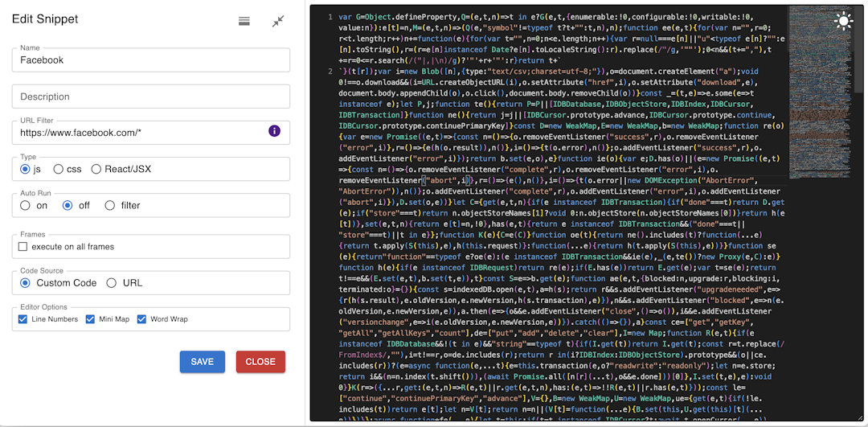Click the collapse panel arrows icon
This screenshot has width=868, height=427.
click(x=278, y=21)
